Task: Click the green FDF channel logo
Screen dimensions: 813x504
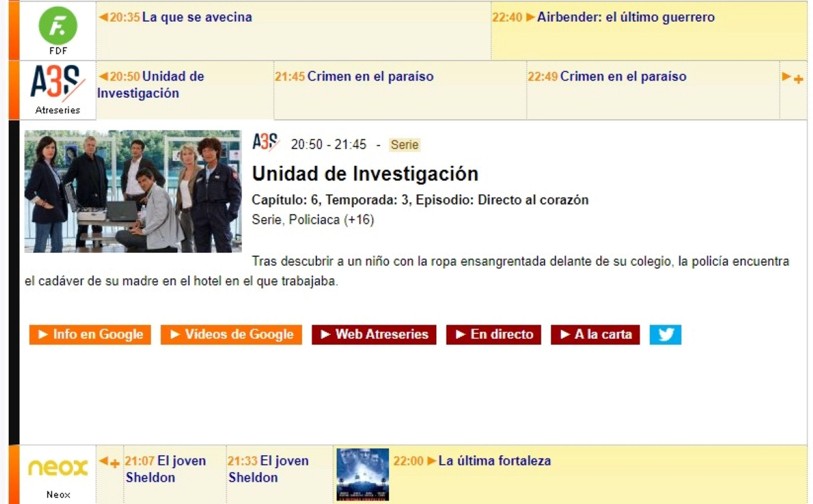Action: 58,26
